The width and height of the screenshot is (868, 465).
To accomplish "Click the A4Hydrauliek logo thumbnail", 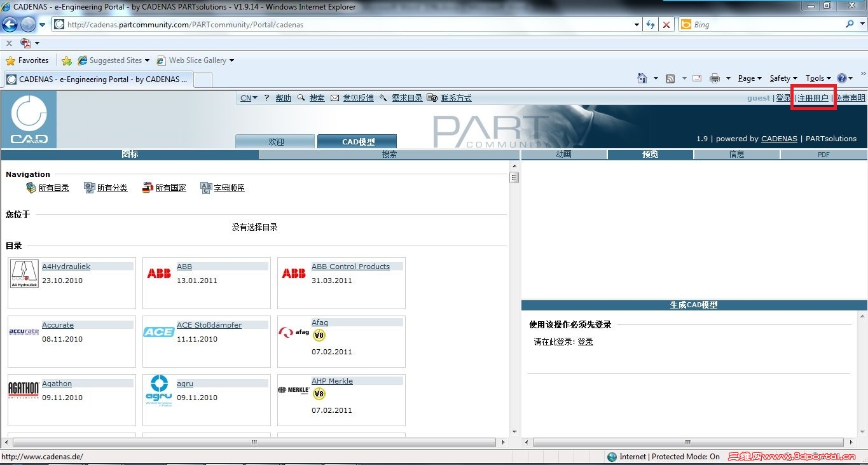I will 24,274.
